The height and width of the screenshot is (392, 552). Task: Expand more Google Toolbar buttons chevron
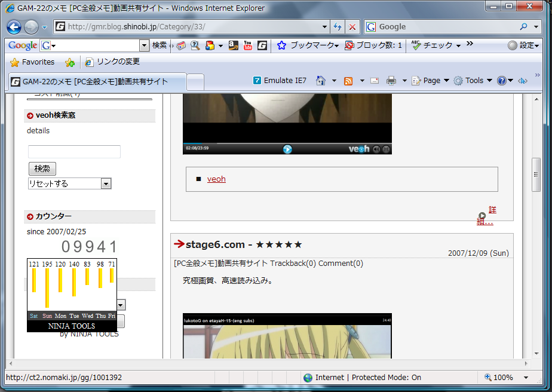click(x=470, y=44)
